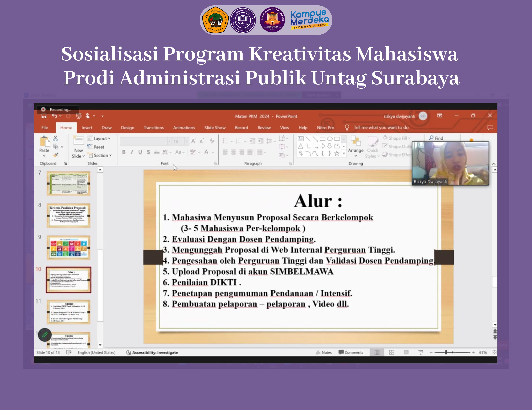This screenshot has width=532, height=410.
Task: Toggle Normal view button in status bar
Action: click(377, 352)
